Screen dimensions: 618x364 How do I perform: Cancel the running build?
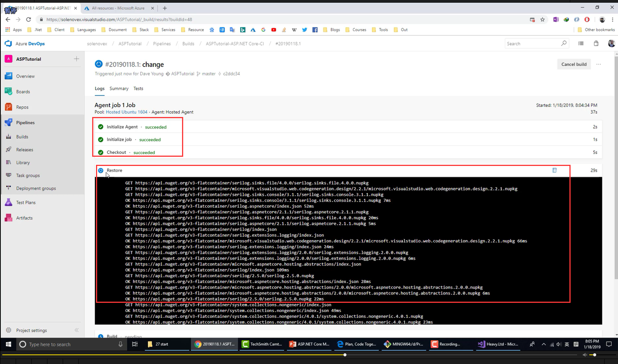pos(574,64)
